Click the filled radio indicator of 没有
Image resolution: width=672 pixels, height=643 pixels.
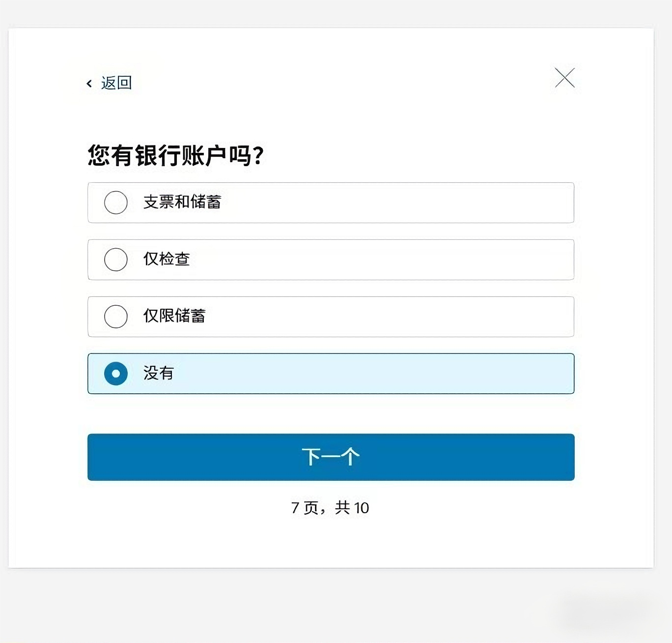point(116,374)
